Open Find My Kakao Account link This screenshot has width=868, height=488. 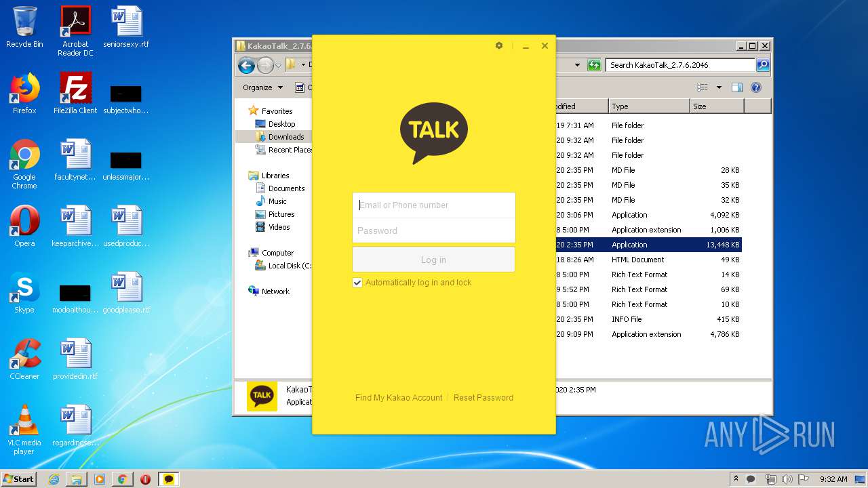point(399,398)
